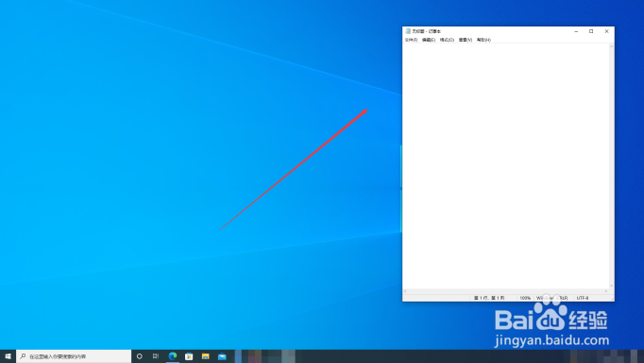Open the 文件(F) menu in Notepad
644x363 pixels.
411,40
